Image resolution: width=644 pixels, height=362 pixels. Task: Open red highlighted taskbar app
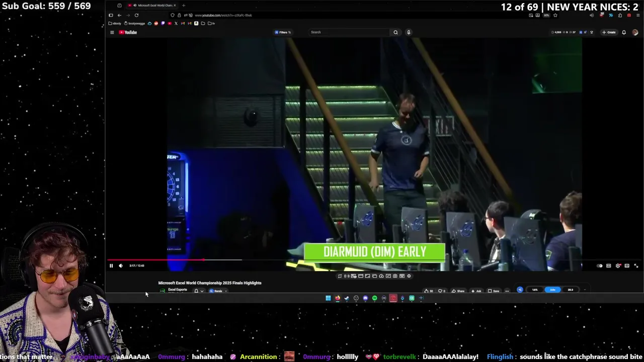click(393, 298)
